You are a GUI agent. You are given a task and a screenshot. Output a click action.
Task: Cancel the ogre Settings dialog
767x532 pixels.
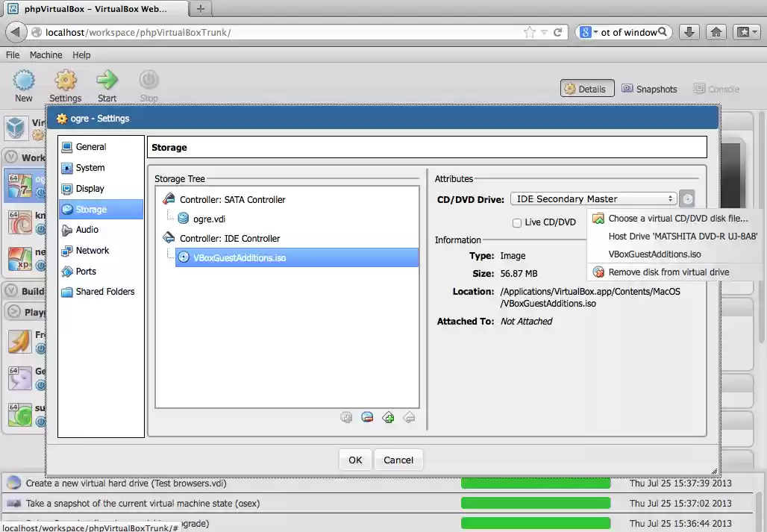pos(398,460)
